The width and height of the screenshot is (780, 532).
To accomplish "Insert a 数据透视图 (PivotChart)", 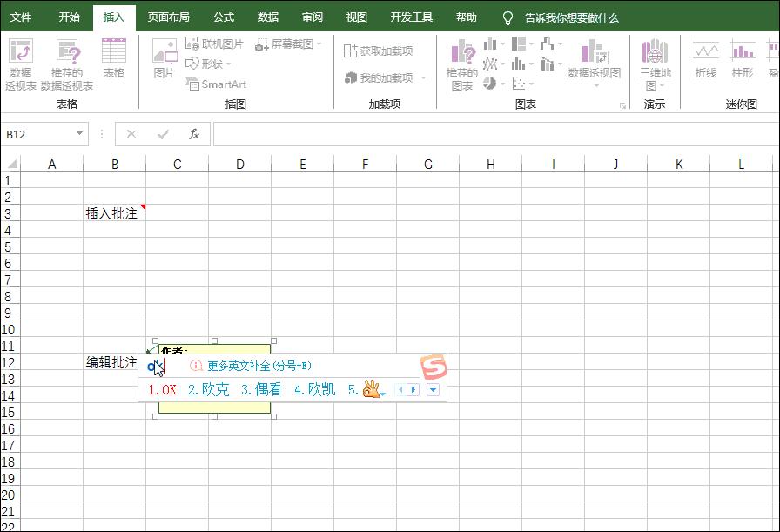I will point(593,61).
